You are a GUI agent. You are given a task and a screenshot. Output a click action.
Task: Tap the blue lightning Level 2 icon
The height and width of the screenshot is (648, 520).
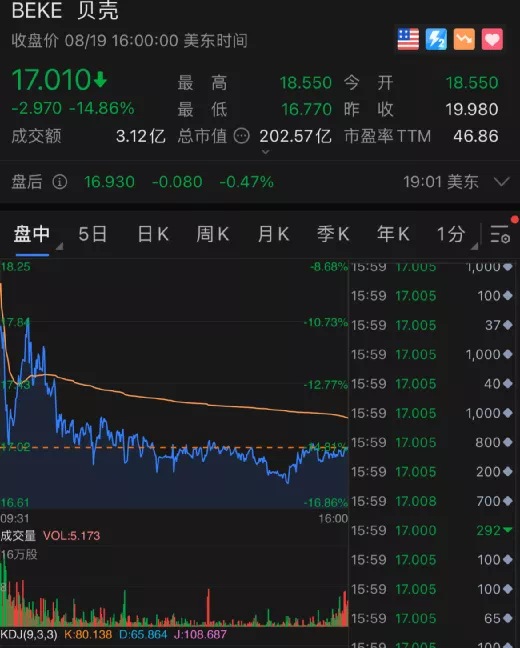[436, 39]
